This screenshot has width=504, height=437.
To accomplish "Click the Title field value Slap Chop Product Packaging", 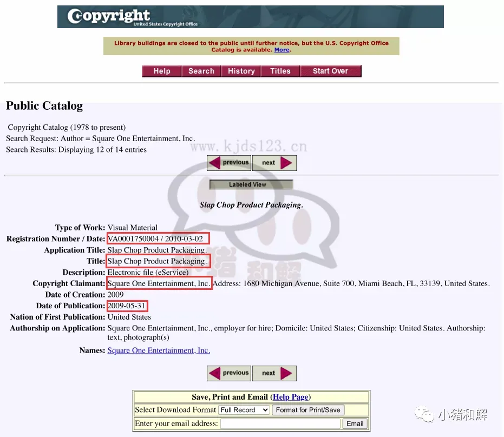I will coord(157,261).
